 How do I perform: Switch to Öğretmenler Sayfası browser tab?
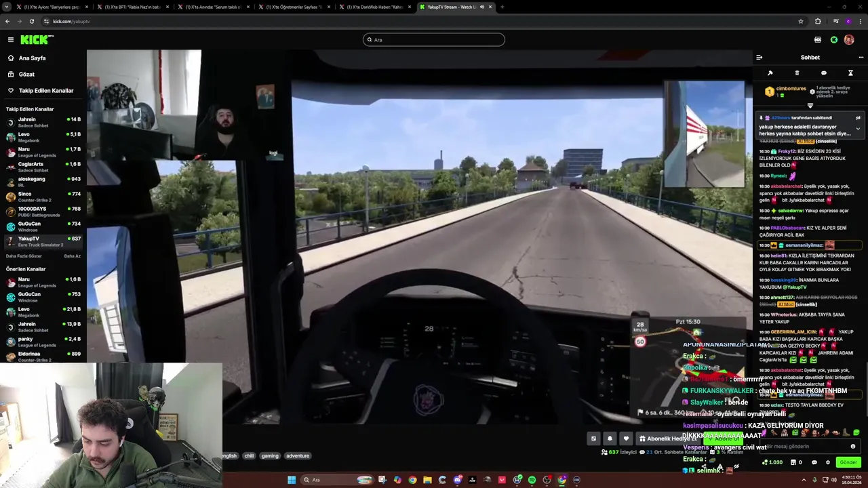coord(295,7)
